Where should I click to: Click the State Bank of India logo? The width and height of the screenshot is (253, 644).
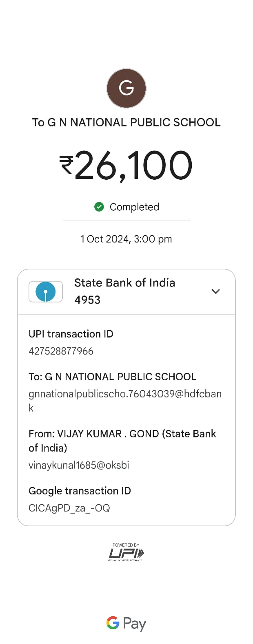click(46, 291)
